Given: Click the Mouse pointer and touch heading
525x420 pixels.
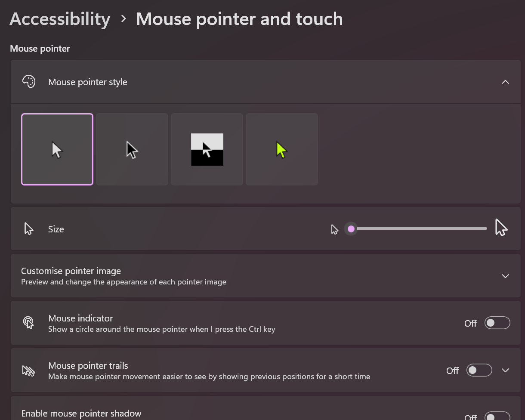Looking at the screenshot, I should pos(239,19).
